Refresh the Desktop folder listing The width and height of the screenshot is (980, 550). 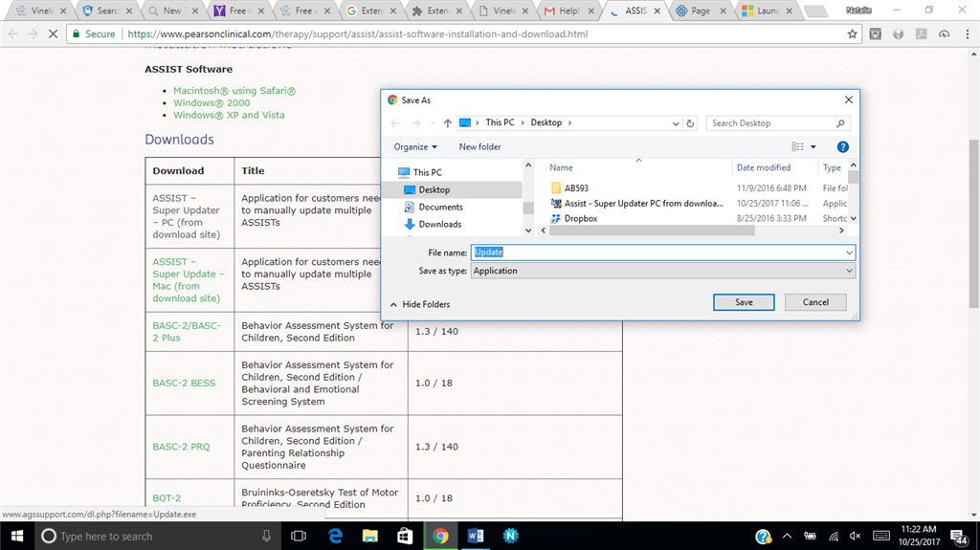coord(690,123)
